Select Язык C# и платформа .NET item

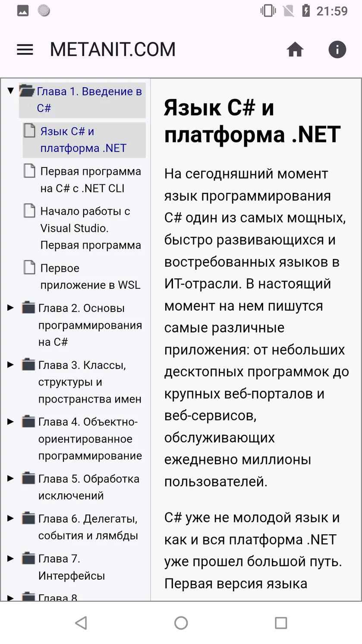tap(83, 139)
